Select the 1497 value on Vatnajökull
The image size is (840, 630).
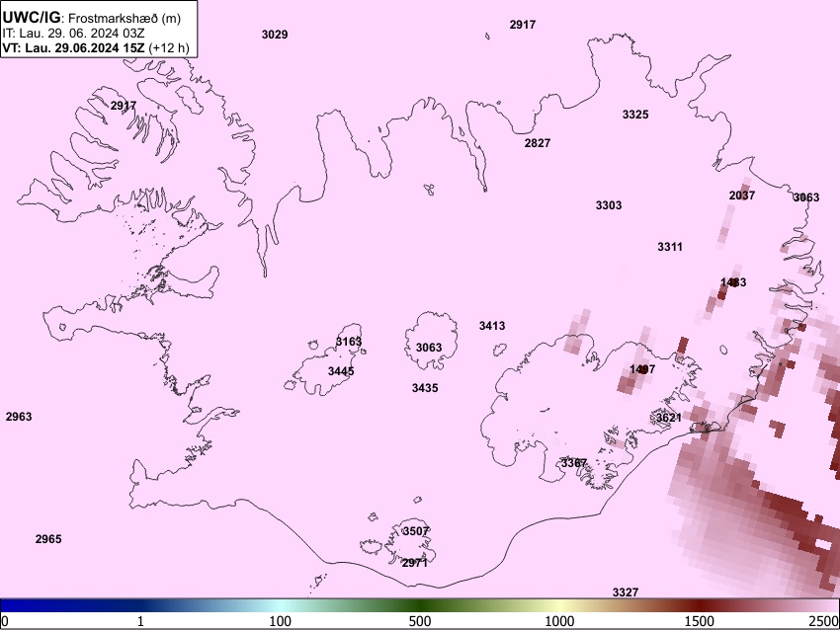[642, 368]
